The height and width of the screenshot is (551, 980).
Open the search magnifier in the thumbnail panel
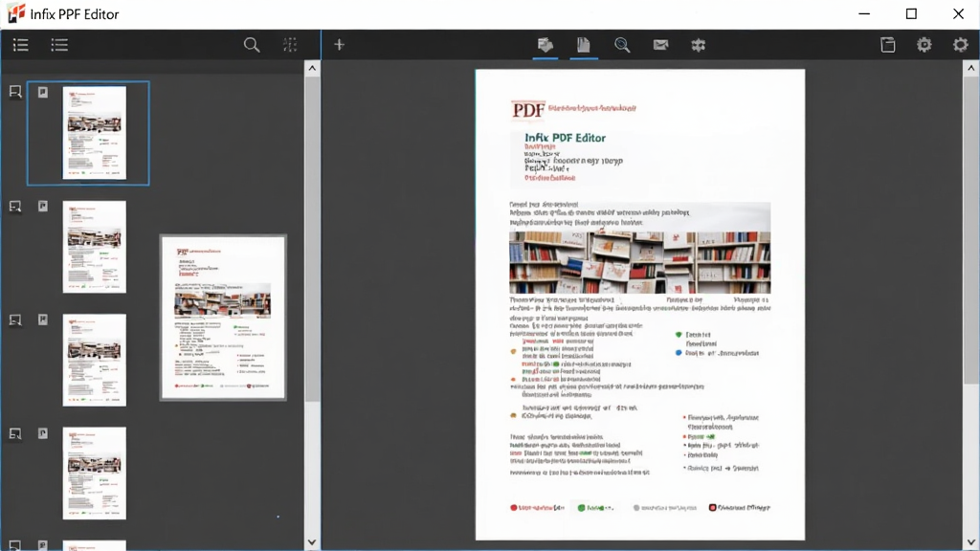point(252,45)
